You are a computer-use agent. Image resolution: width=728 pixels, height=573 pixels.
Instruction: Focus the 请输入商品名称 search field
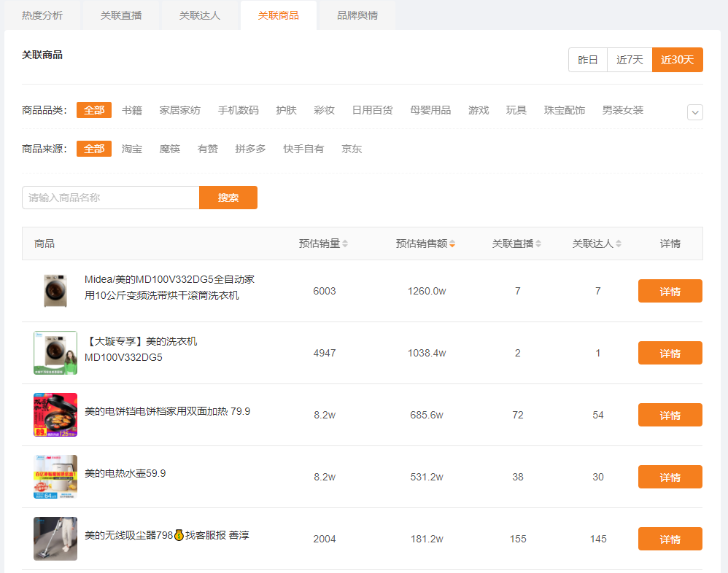[110, 198]
